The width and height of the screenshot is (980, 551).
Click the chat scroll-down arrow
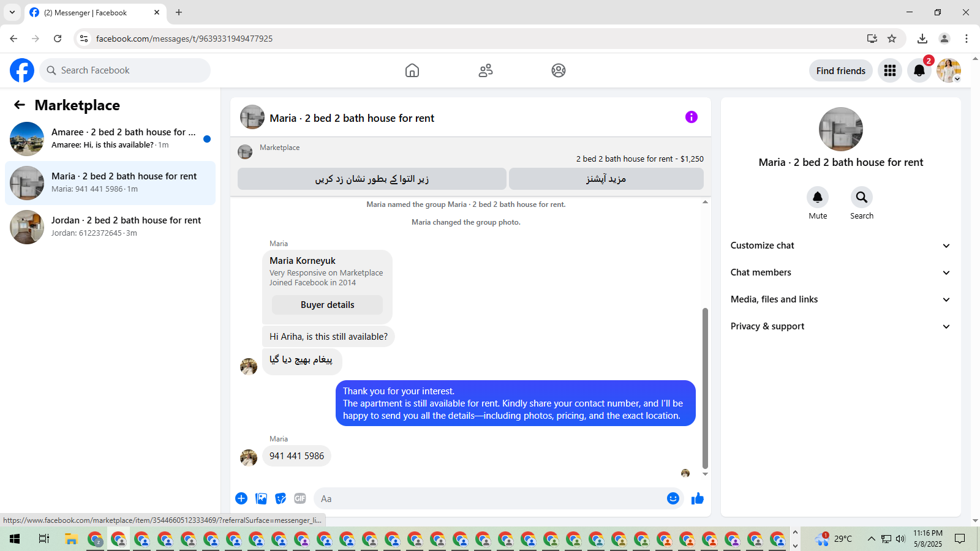click(705, 474)
